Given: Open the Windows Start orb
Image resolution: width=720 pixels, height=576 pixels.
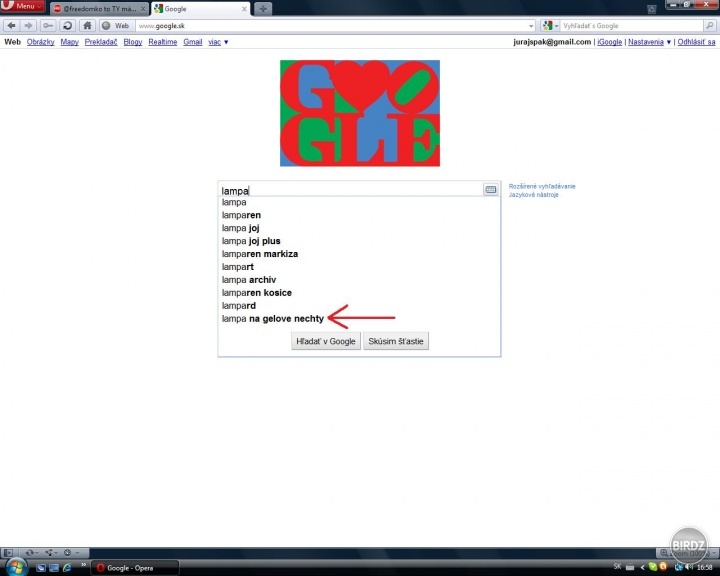Looking at the screenshot, I should (x=15, y=567).
